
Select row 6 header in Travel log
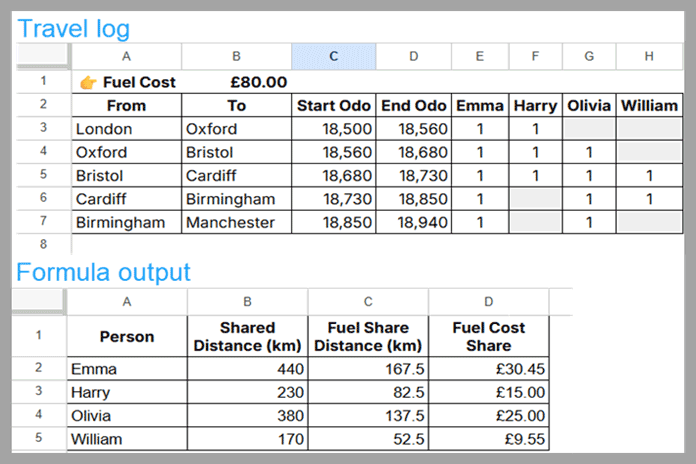(x=44, y=198)
